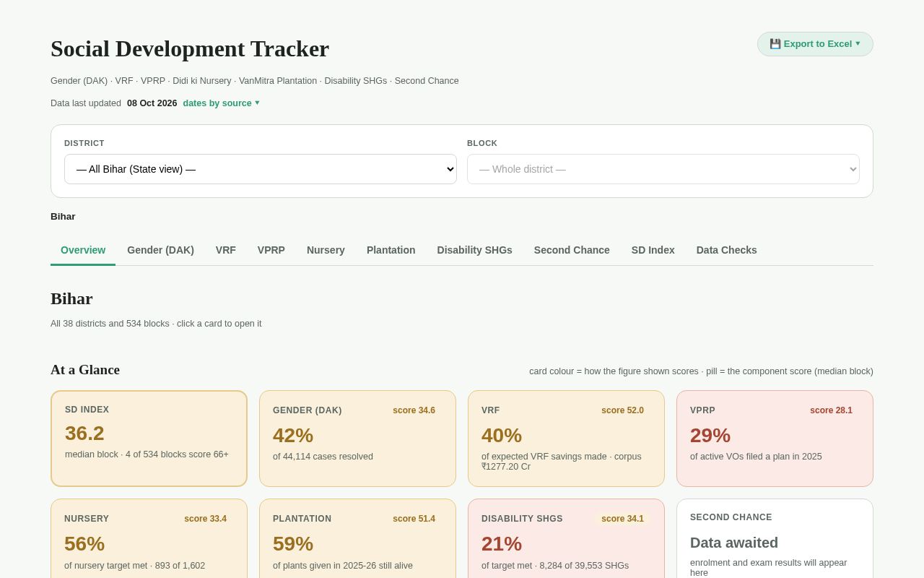The width and height of the screenshot is (924, 578).
Task: Open the Block select dropdown
Action: [663, 169]
